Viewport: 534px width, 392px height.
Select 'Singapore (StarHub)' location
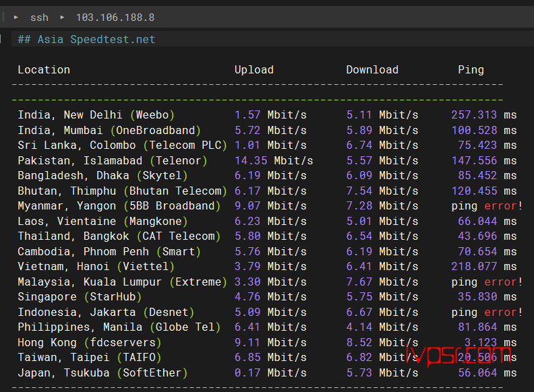point(80,297)
